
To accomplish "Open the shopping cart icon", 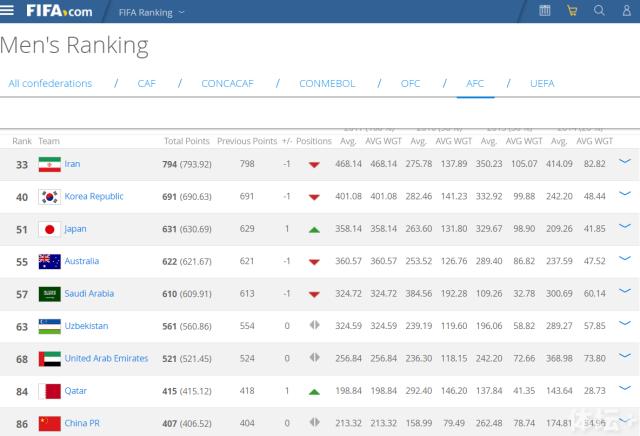I will [572, 11].
